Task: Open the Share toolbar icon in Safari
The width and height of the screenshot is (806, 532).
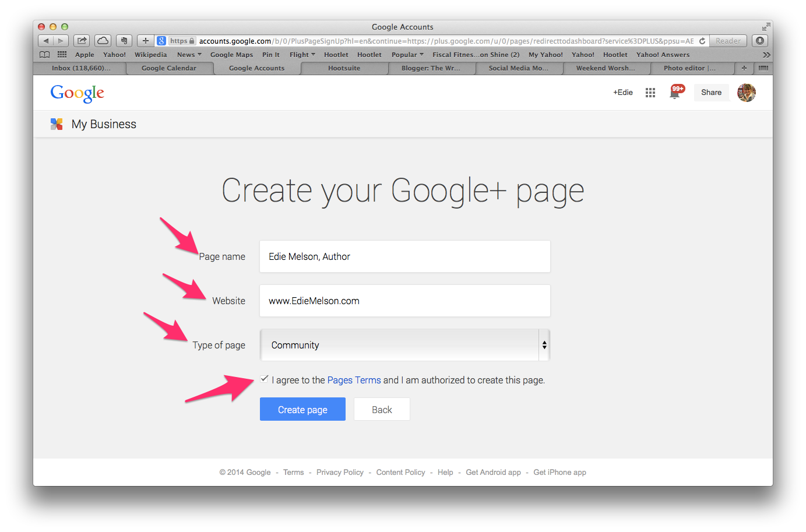Action: click(x=82, y=41)
